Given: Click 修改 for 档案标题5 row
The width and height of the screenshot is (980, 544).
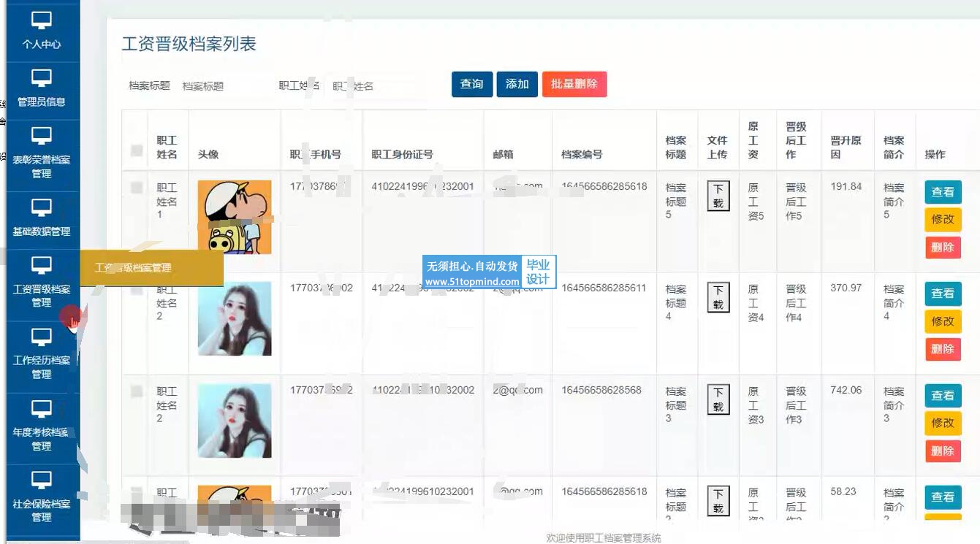Looking at the screenshot, I should click(x=943, y=219).
